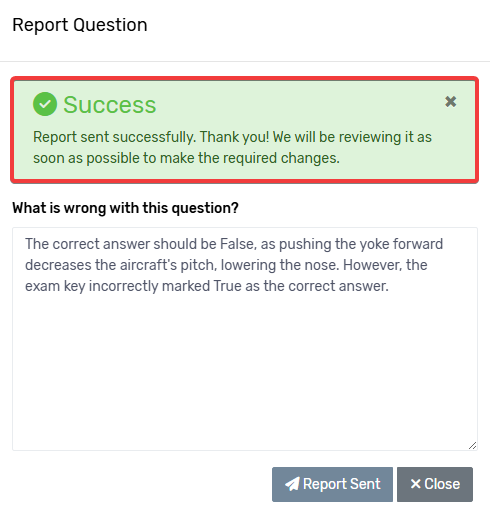The image size is (490, 521).
Task: Focus the report description text area
Action: click(245, 339)
